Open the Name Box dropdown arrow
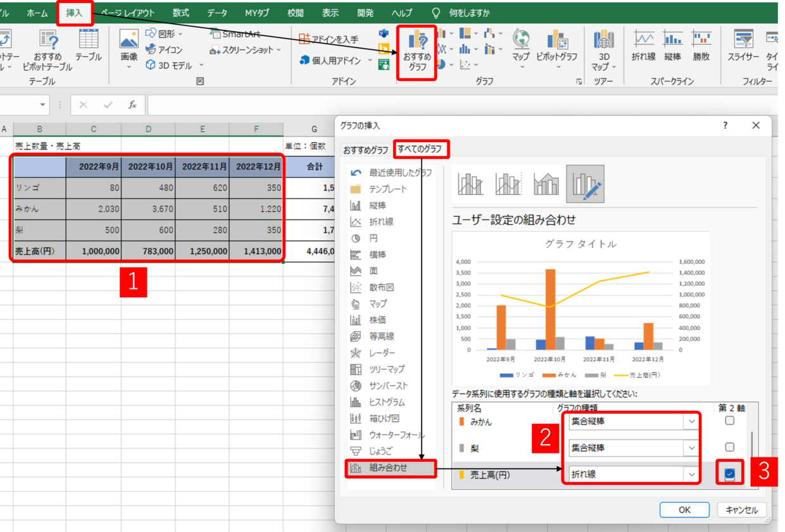785x532 pixels. 43,105
